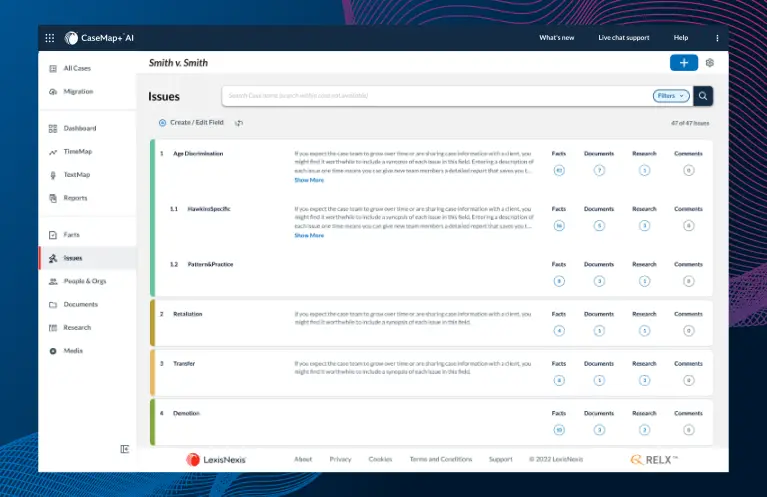
Task: Open the TimeMap section
Action: coord(78,152)
